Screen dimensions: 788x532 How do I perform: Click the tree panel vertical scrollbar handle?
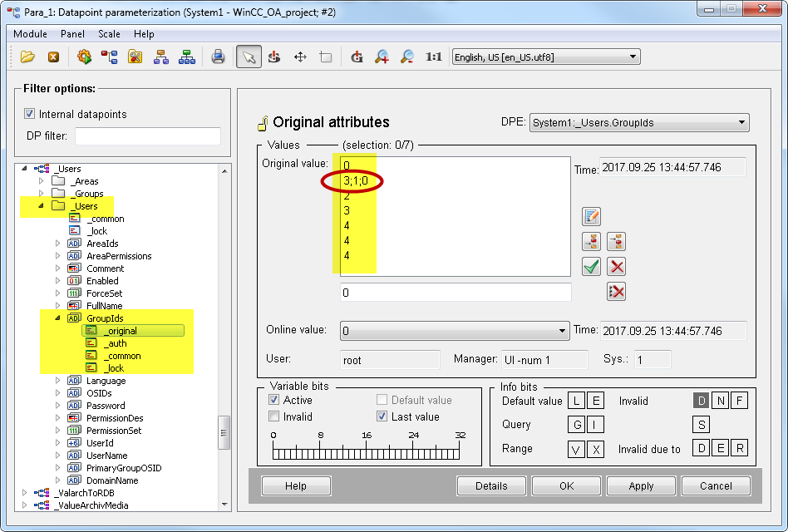tap(224, 432)
